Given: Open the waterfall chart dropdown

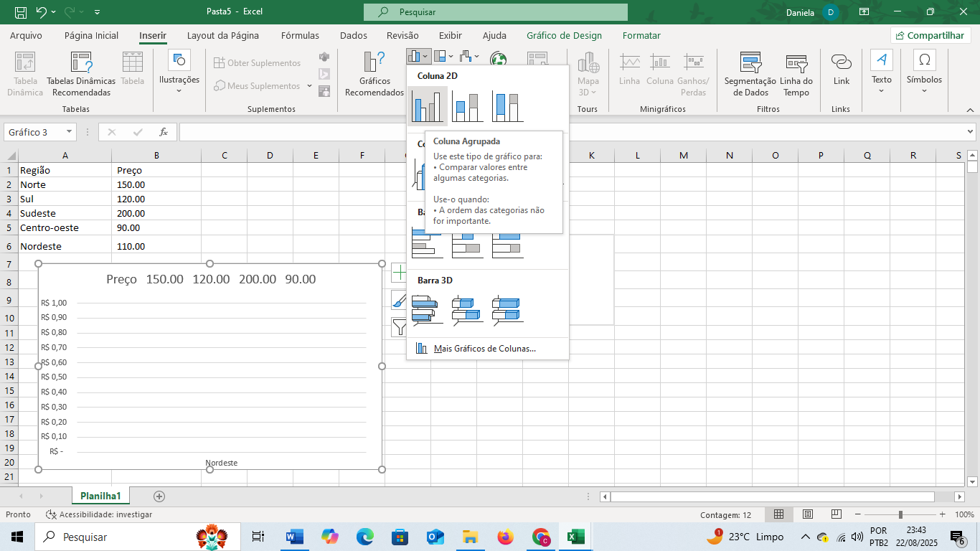Looking at the screenshot, I should pyautogui.click(x=470, y=56).
